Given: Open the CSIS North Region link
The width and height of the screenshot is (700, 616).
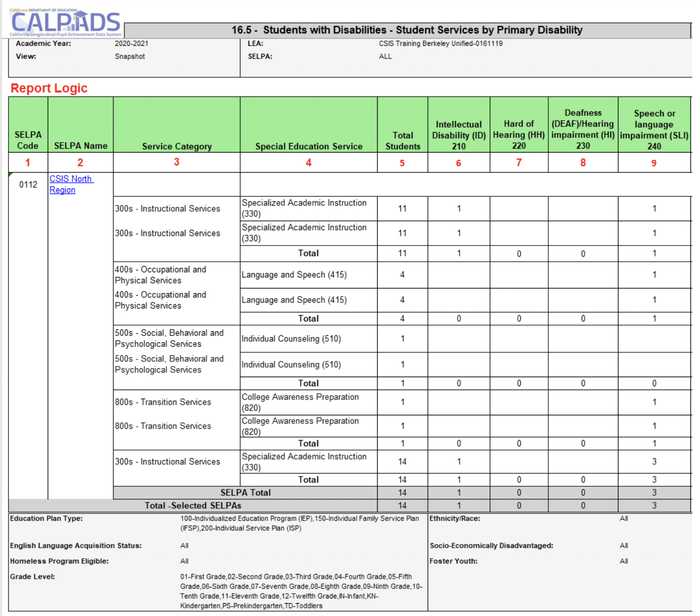Looking at the screenshot, I should pos(72,184).
